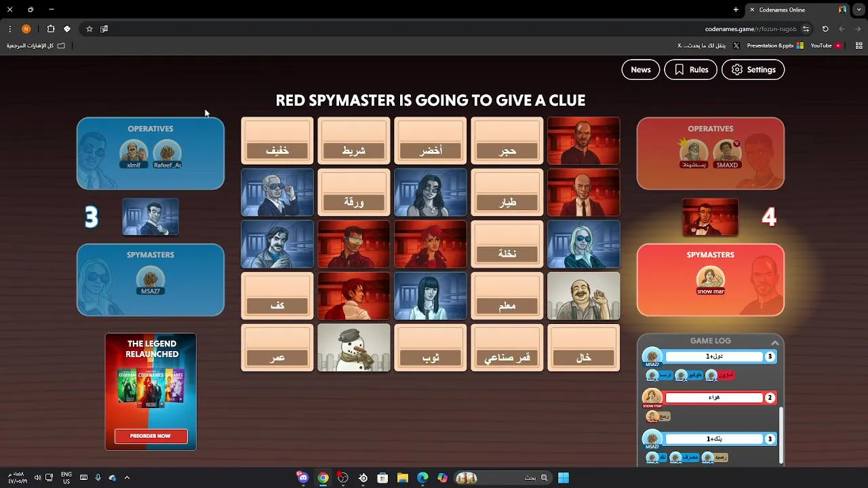Switch to the Codenames Online tab
The width and height of the screenshot is (868, 488).
click(797, 9)
